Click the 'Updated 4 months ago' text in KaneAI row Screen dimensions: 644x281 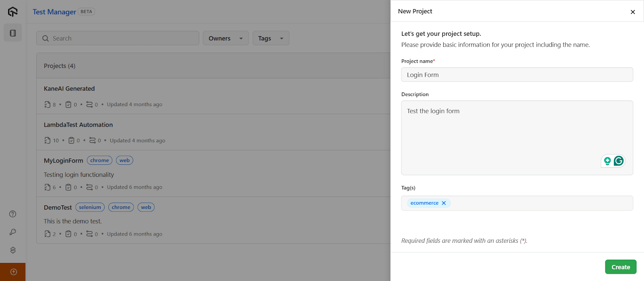pyautogui.click(x=134, y=105)
